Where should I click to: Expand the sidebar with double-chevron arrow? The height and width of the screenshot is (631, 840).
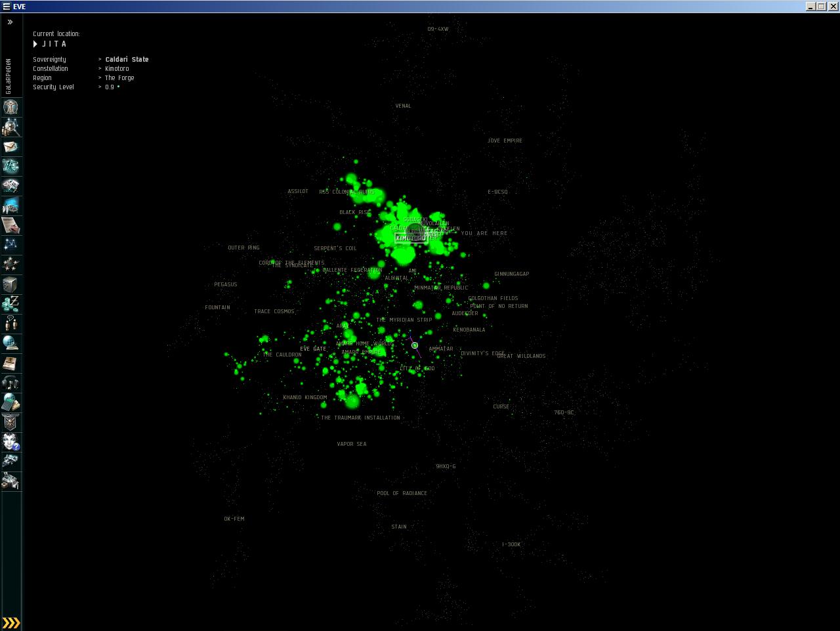10,22
